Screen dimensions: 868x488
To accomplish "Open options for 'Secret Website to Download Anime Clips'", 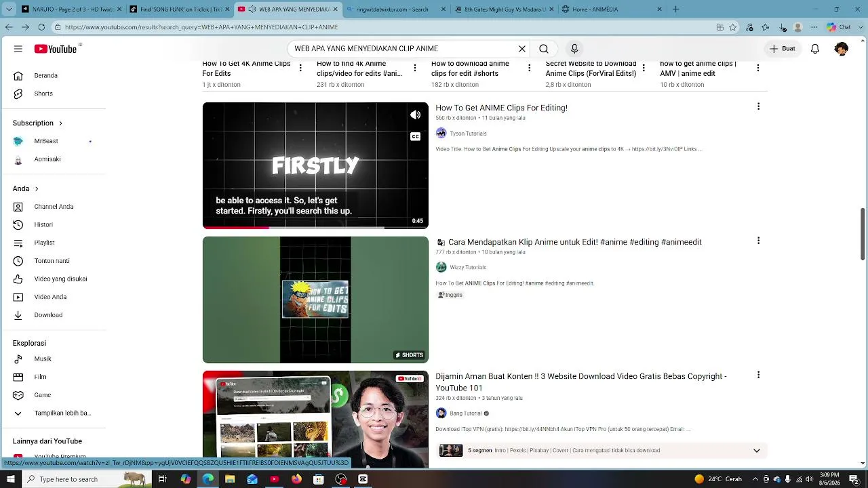I will tap(644, 68).
